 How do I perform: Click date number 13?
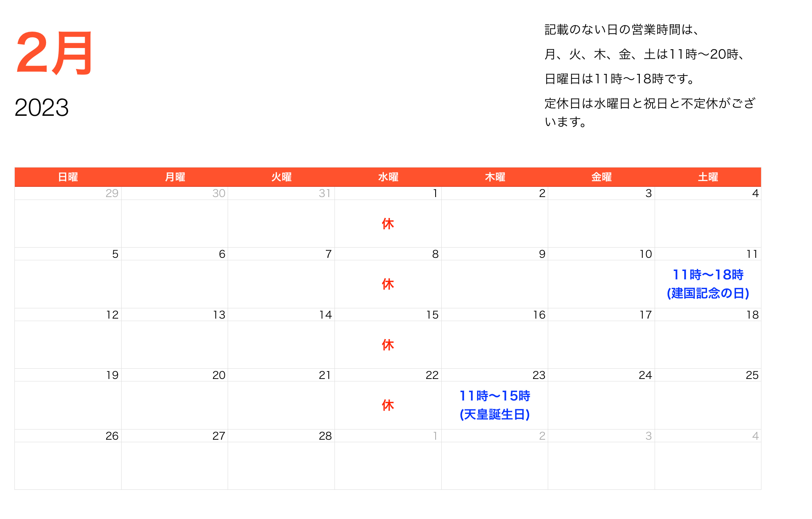tap(219, 315)
